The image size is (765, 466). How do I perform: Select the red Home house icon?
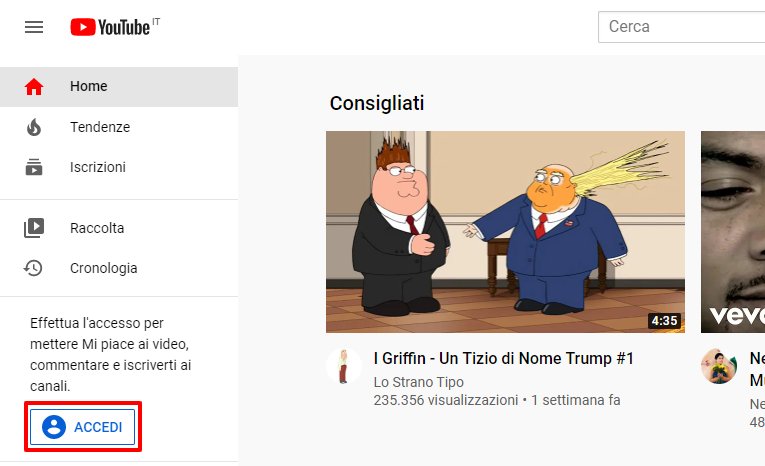click(x=34, y=86)
